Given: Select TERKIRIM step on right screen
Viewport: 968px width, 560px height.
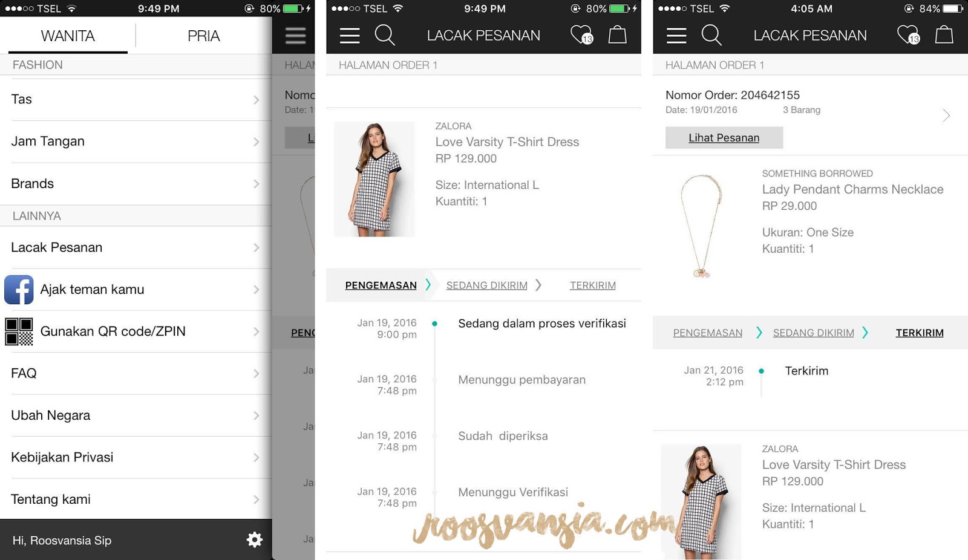Looking at the screenshot, I should tap(920, 333).
